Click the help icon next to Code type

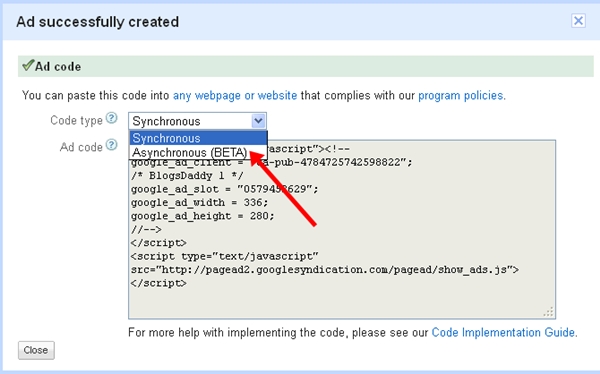[111, 118]
